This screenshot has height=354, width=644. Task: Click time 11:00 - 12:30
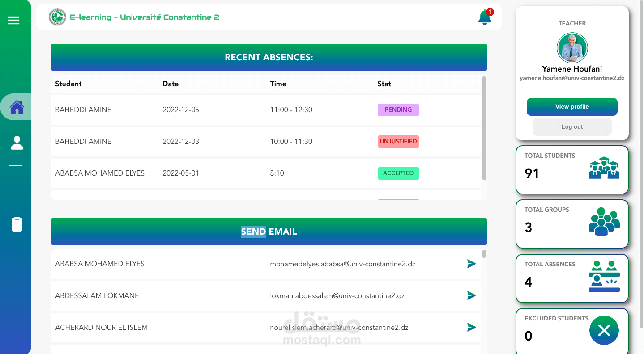point(291,110)
